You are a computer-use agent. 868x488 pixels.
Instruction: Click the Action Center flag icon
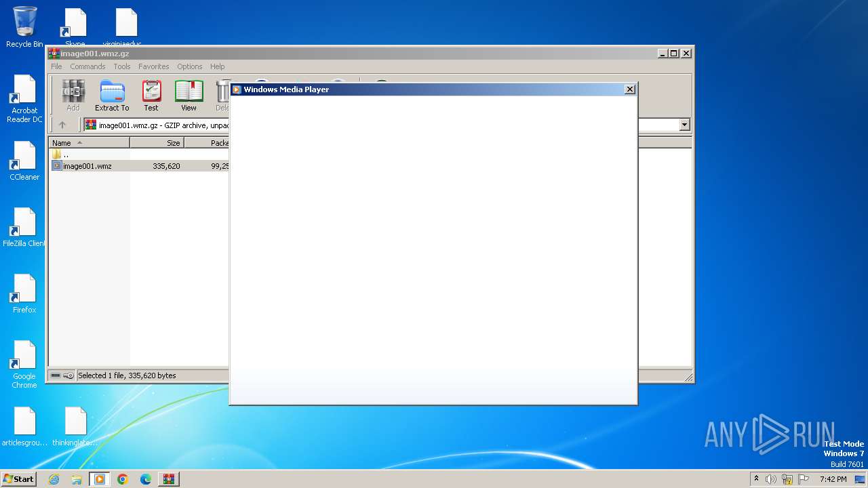click(804, 479)
